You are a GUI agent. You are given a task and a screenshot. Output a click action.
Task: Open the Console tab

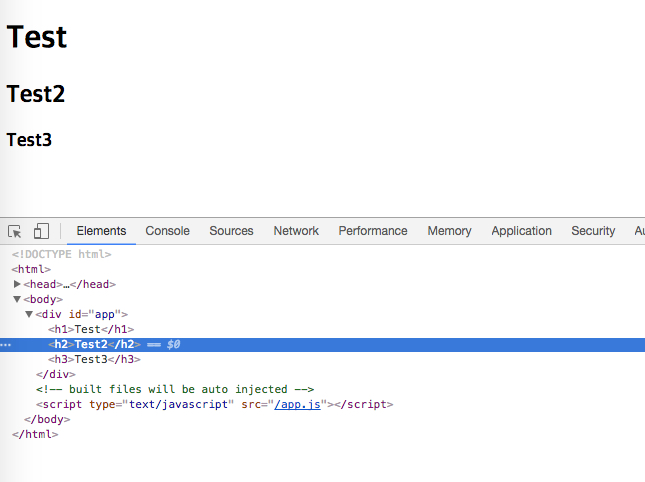tap(167, 231)
